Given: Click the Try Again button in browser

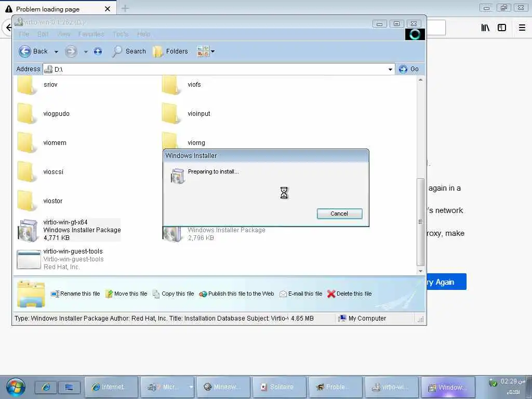Looking at the screenshot, I should coord(446,282).
